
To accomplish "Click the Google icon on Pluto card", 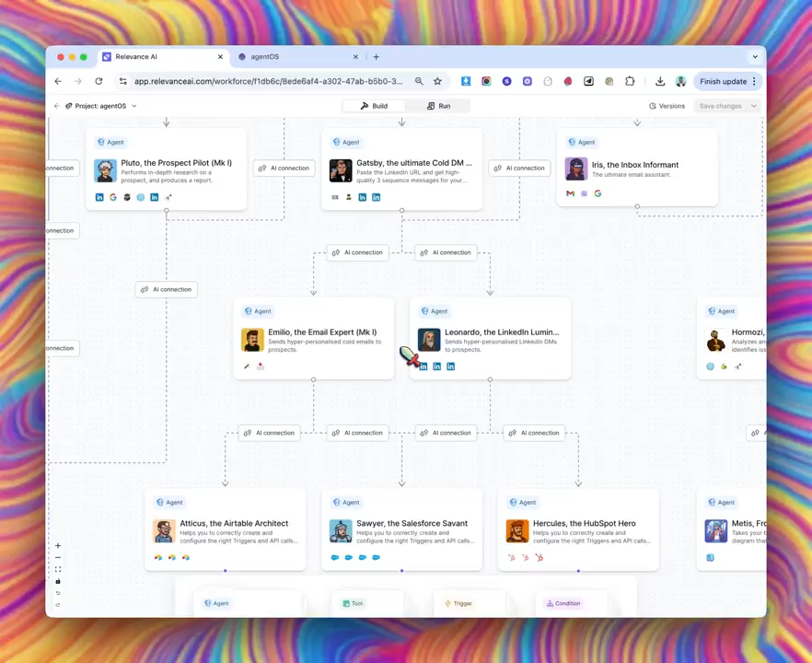I will (x=113, y=197).
